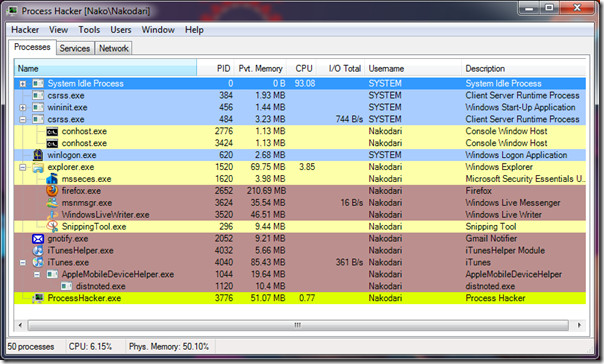Sort by the CPU column header
The height and width of the screenshot is (364, 604).
coord(304,69)
